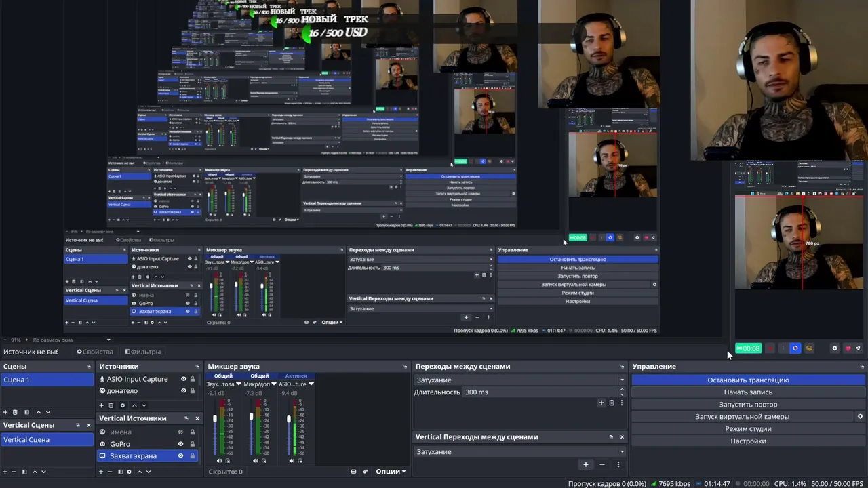Screen dimensions: 868x488
Task: Click Запустить повтор button
Action: point(748,405)
